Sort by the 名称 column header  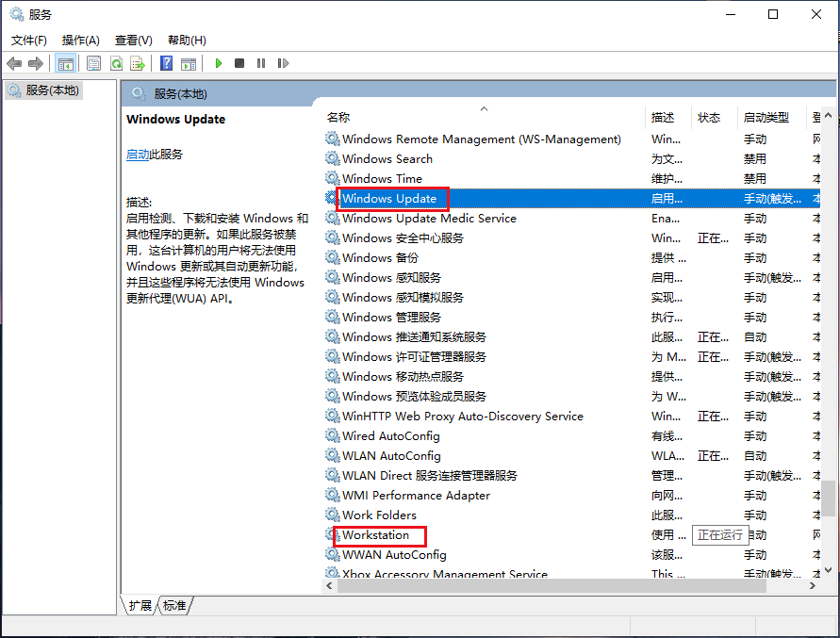(x=338, y=117)
